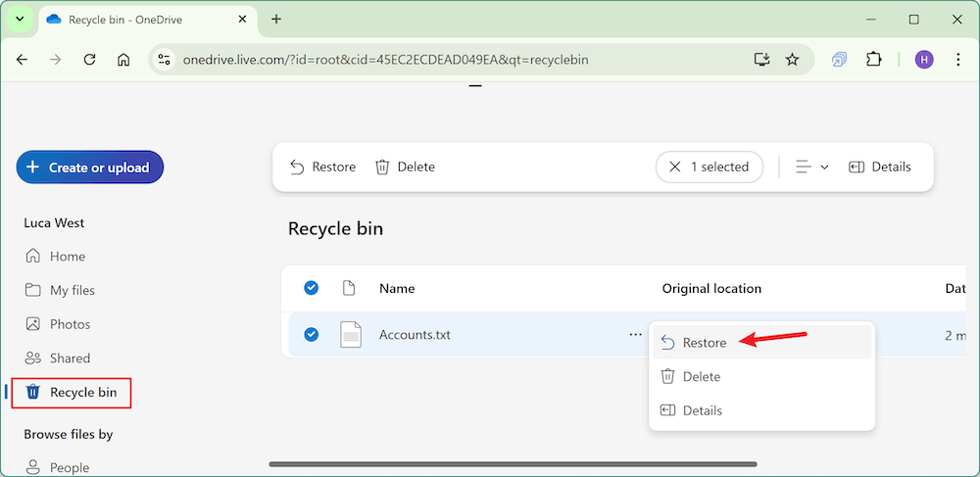This screenshot has height=477, width=980.
Task: Open My files in sidebar
Action: click(60, 290)
